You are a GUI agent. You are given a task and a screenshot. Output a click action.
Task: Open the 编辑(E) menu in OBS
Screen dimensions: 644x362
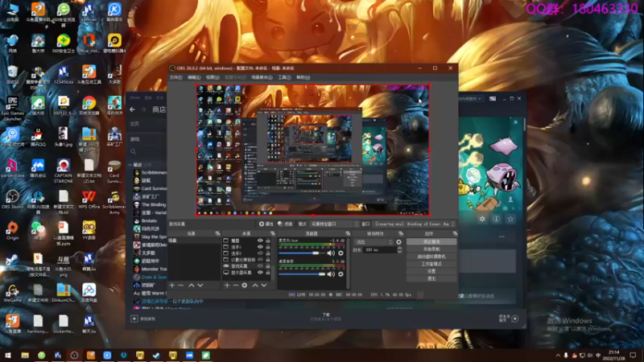(x=194, y=77)
